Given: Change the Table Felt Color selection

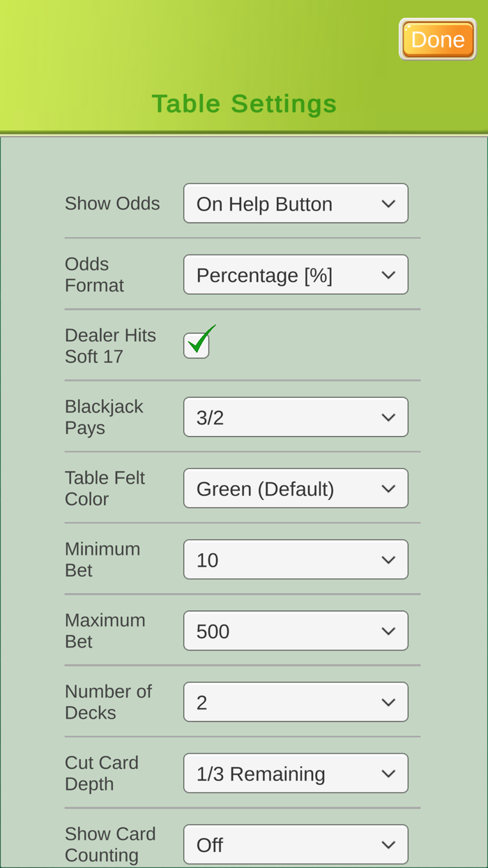Looking at the screenshot, I should click(296, 488).
